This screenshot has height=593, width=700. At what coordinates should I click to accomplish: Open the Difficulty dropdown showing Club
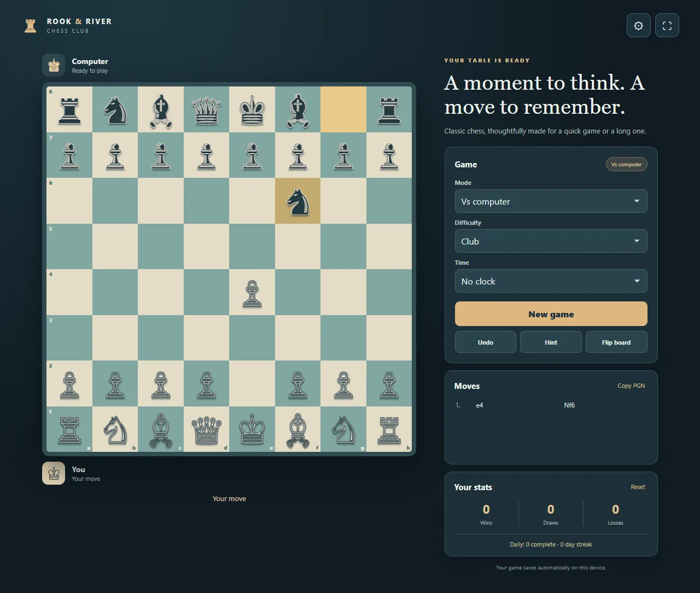tap(551, 241)
